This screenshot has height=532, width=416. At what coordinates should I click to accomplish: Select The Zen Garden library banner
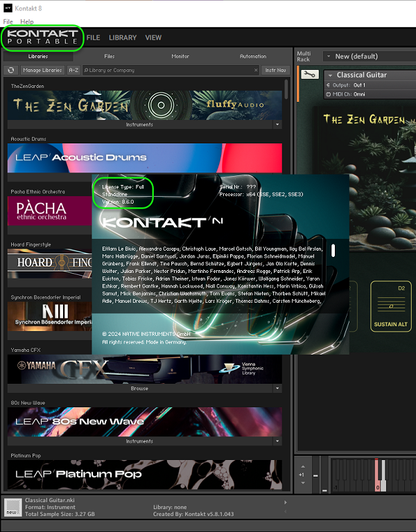click(x=145, y=105)
